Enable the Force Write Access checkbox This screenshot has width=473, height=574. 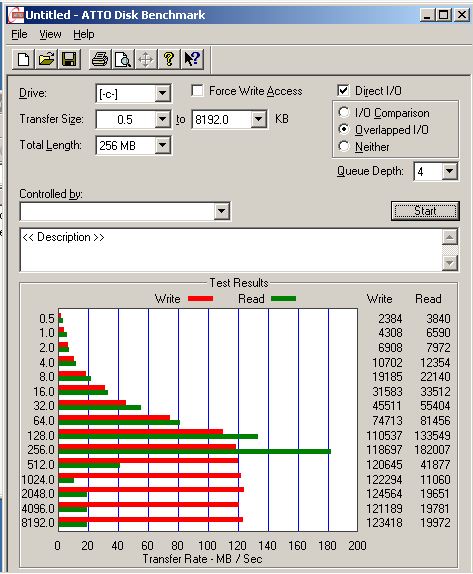(197, 90)
